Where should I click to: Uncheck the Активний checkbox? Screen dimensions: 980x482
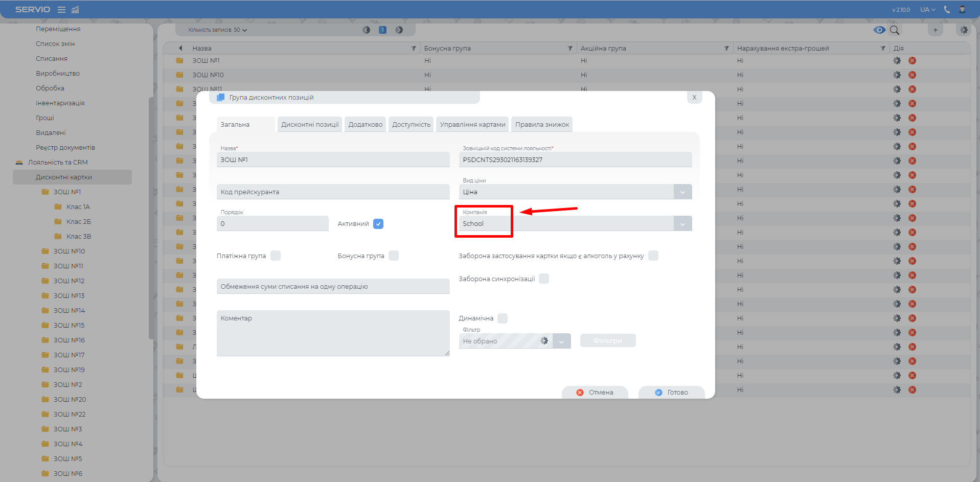pos(378,224)
